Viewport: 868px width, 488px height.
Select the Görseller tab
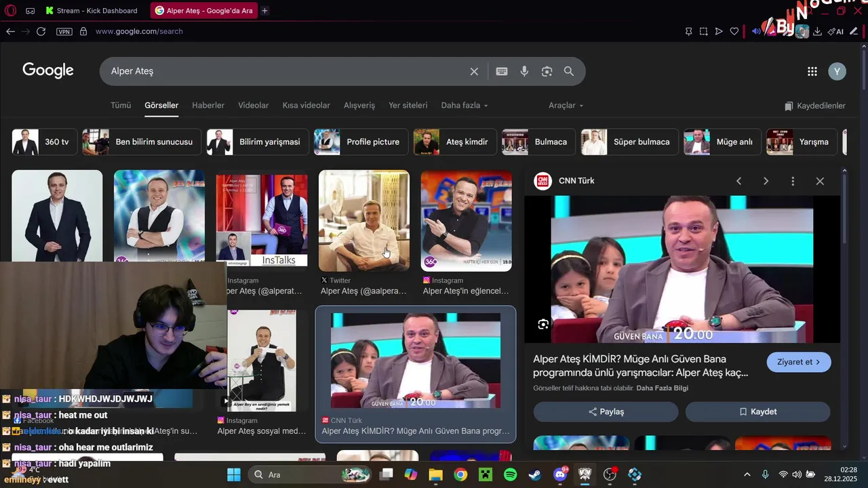[161, 105]
